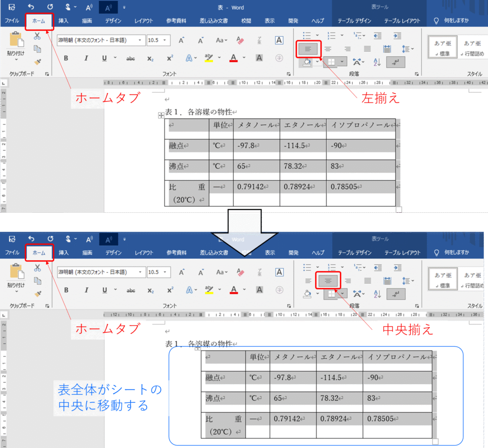Switch to テーブル レイアウト tab in lower window
488x448 pixels.
[403, 253]
